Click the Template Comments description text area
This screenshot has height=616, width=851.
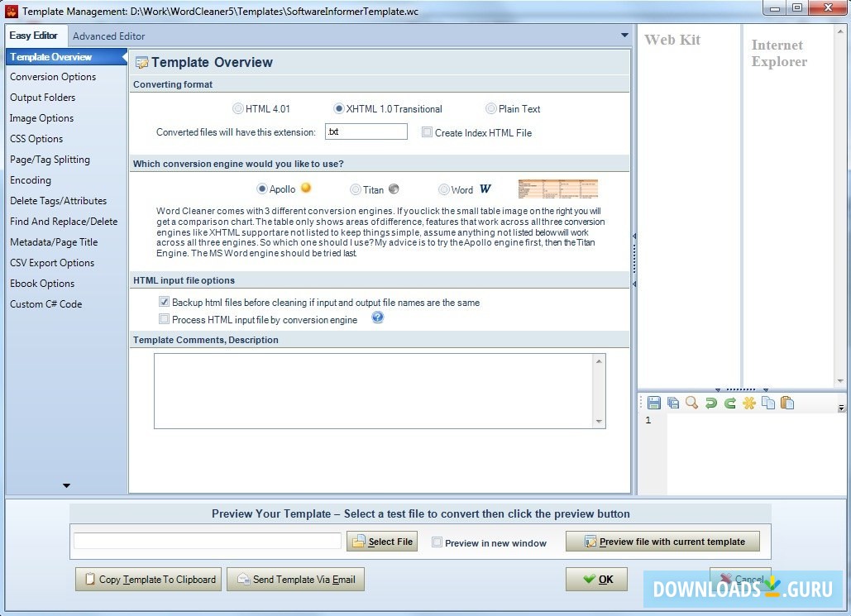click(375, 391)
